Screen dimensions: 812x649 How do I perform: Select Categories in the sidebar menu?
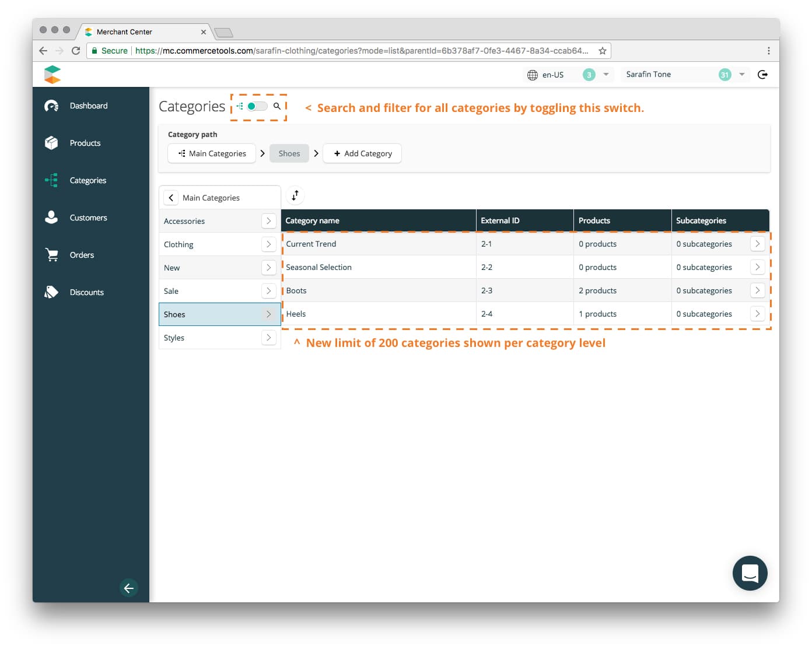88,180
